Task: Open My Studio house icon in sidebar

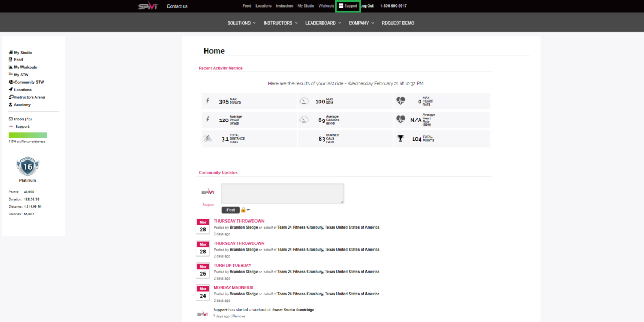Action: point(11,53)
